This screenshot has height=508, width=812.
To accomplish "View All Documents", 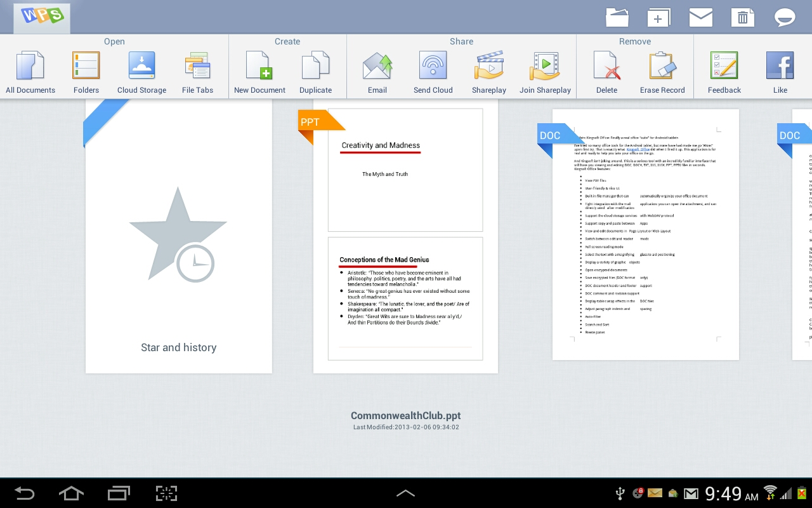I will (x=30, y=70).
